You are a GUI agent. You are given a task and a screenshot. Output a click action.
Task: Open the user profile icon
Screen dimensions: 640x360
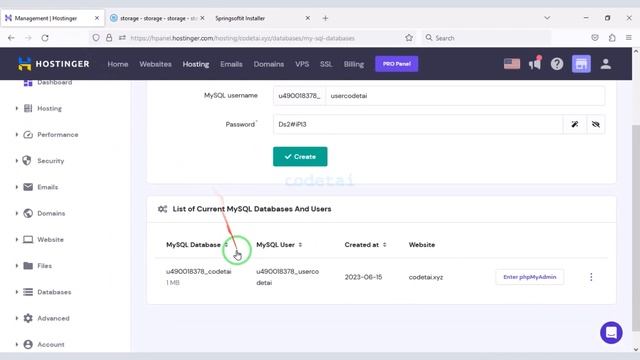606,64
